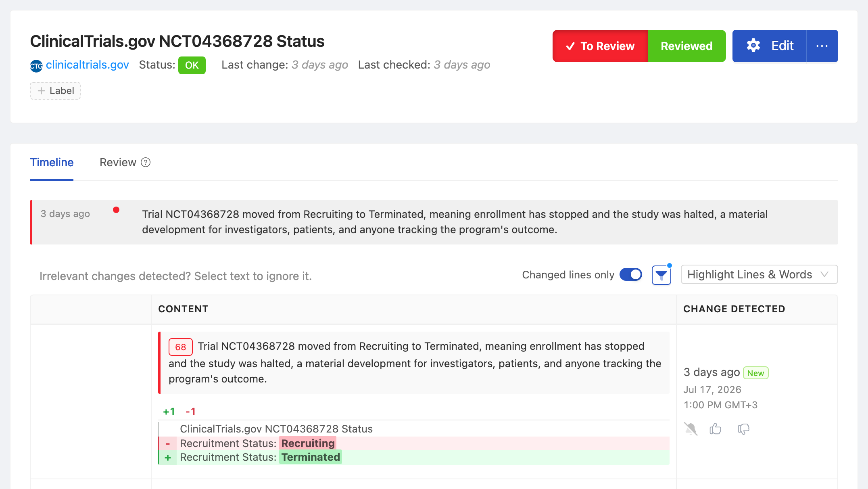Click the red 68 importance score badge
Screen dimensions: 868x489
tap(180, 347)
